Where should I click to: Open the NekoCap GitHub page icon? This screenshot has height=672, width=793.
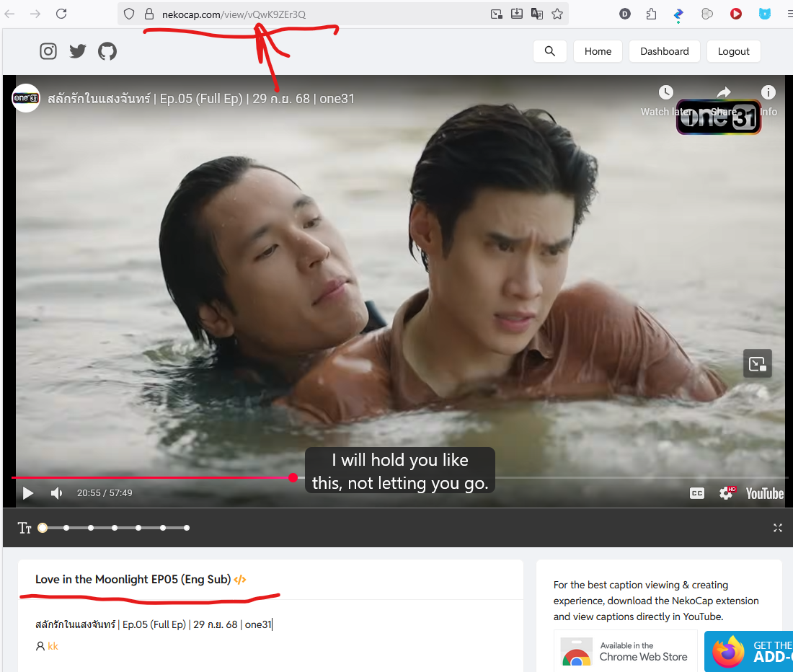tap(107, 51)
